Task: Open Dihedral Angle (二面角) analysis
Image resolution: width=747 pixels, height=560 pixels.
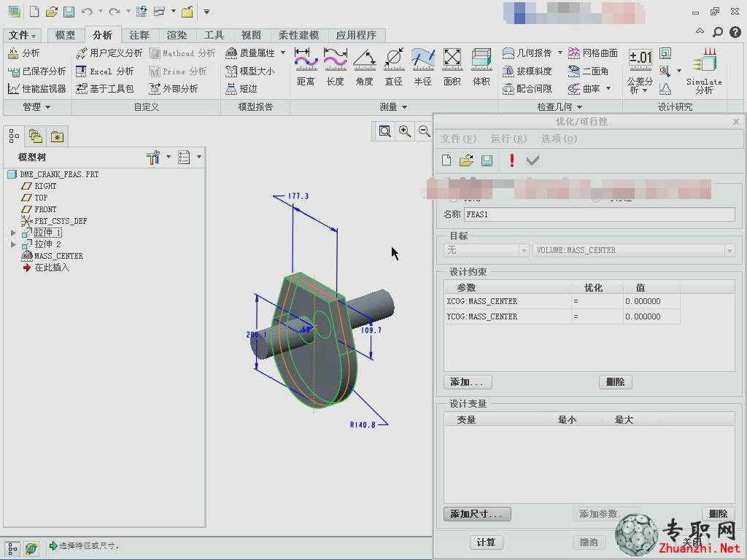Action: click(588, 71)
